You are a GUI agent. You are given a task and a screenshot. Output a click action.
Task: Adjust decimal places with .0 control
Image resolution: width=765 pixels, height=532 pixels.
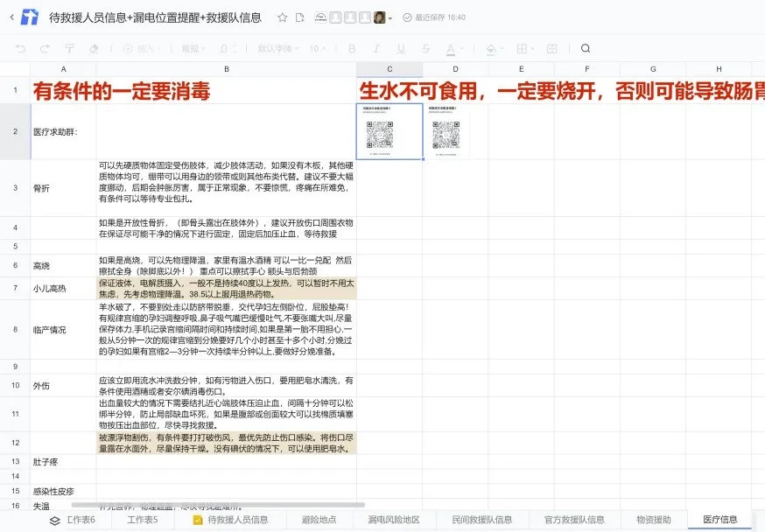click(x=227, y=48)
